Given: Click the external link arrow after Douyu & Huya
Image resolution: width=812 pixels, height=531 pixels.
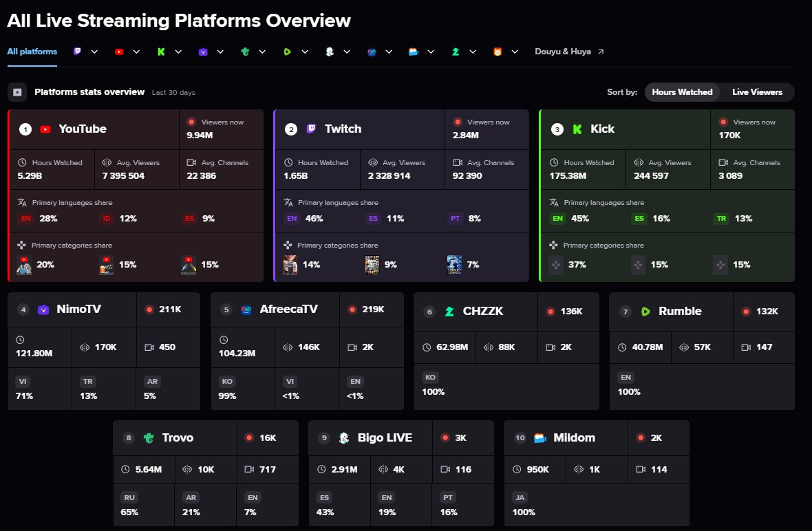Looking at the screenshot, I should (601, 52).
